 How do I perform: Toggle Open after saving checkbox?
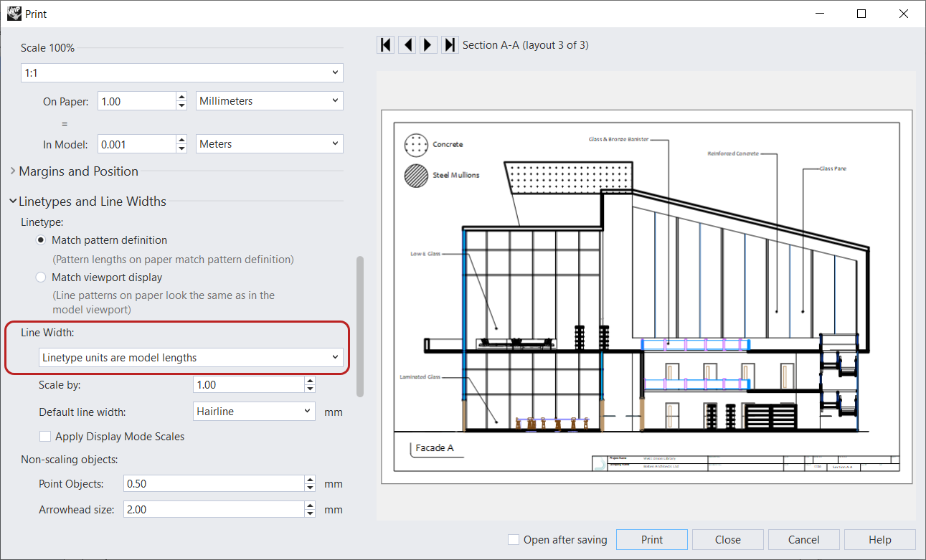[x=514, y=540]
